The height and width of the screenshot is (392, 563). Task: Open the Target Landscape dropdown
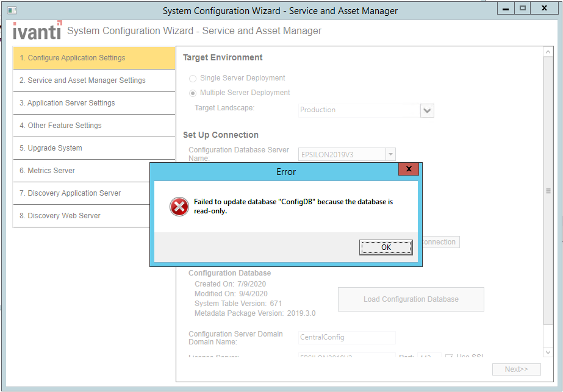tap(427, 110)
